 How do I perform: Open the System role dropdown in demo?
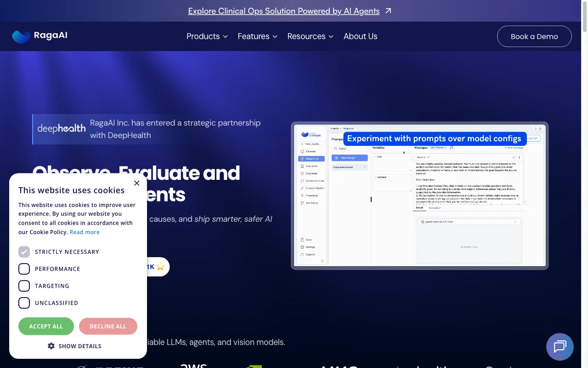click(423, 157)
